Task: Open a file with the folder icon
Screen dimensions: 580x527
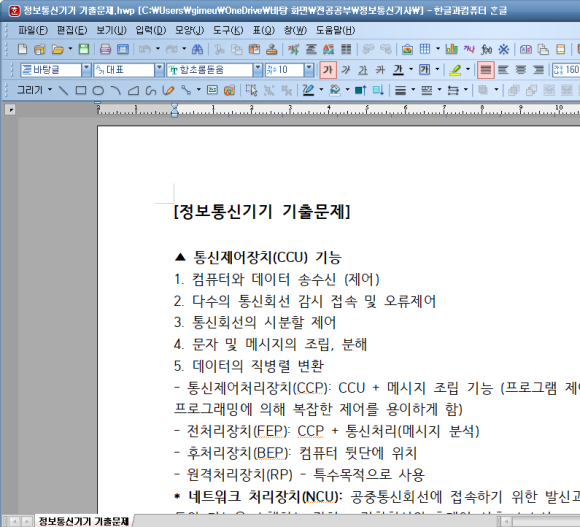Action: click(x=57, y=49)
